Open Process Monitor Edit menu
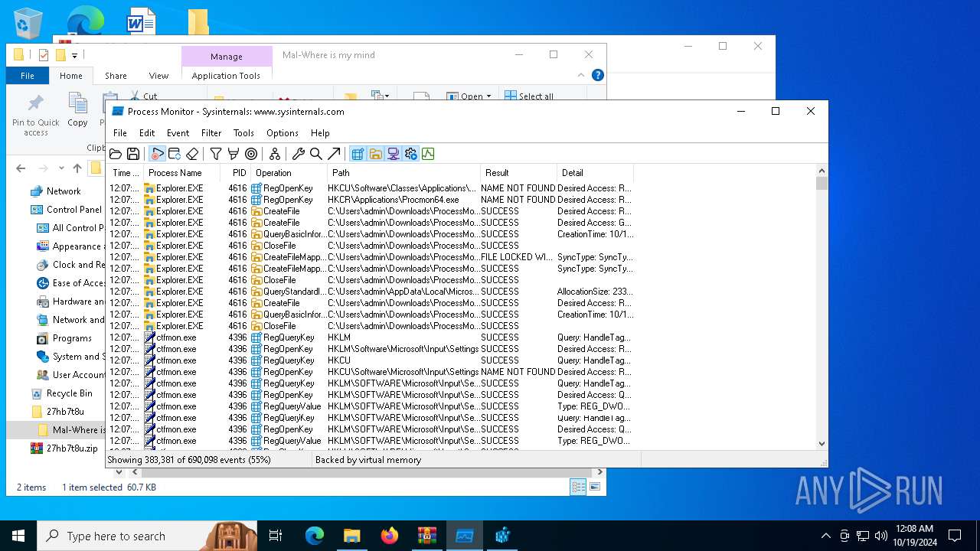Image resolution: width=980 pixels, height=551 pixels. (x=147, y=133)
